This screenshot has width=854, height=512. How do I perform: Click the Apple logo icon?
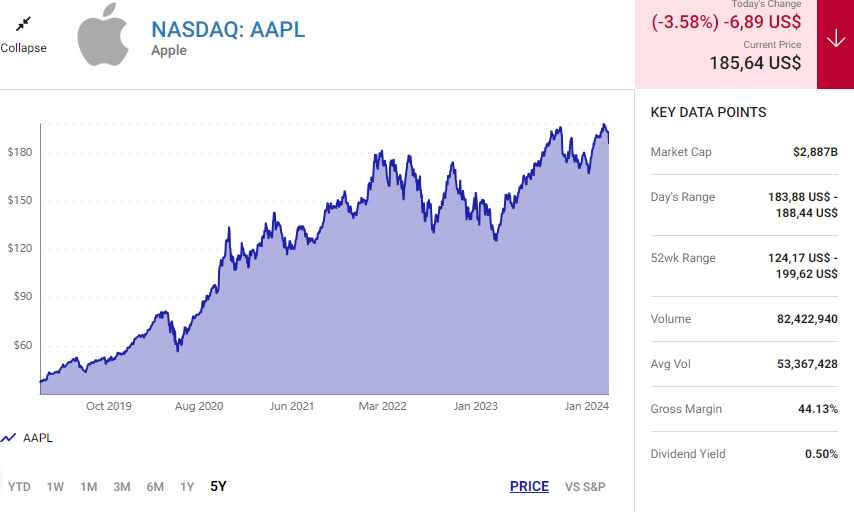(102, 35)
